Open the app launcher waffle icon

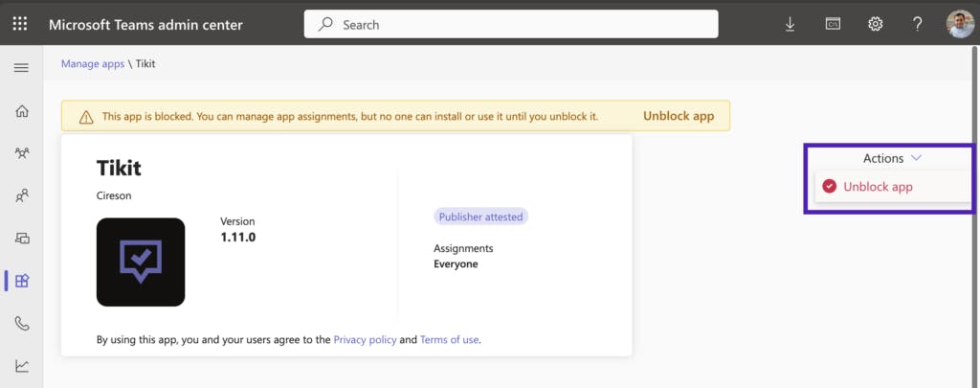[x=20, y=24]
